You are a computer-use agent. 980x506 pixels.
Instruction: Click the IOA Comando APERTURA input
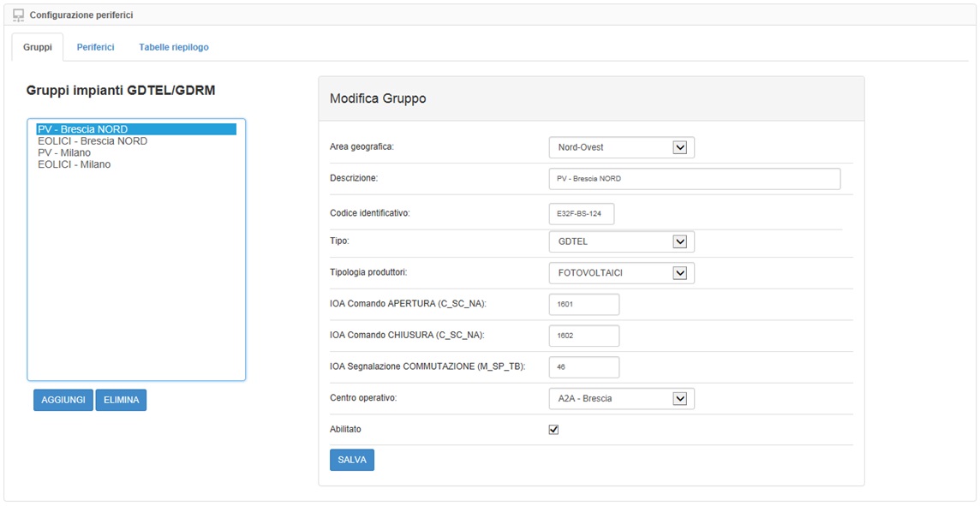click(583, 304)
